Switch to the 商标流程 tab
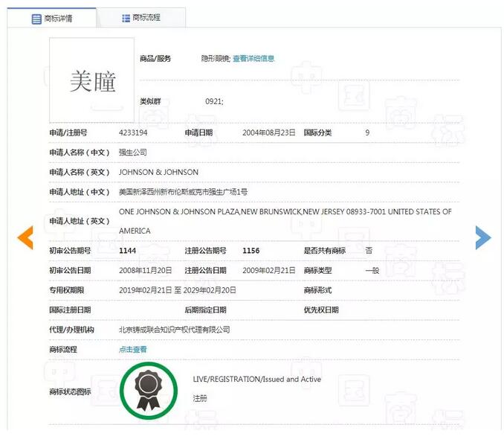The image size is (504, 442). click(141, 18)
